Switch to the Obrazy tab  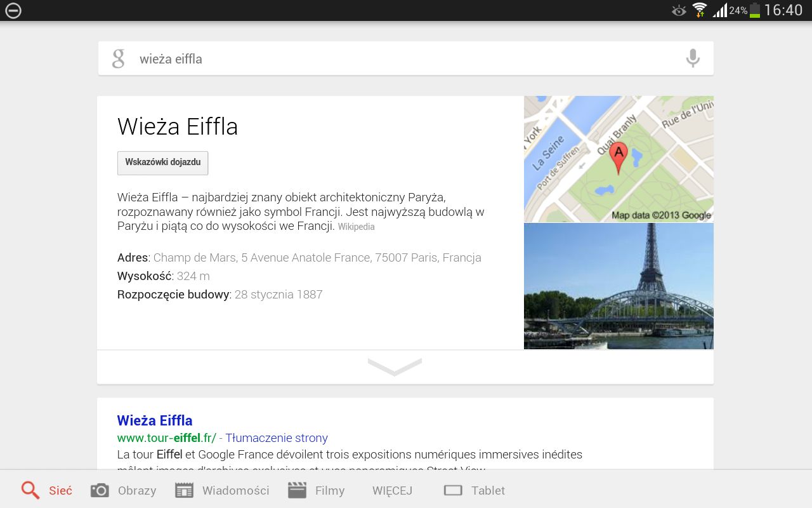coord(137,490)
